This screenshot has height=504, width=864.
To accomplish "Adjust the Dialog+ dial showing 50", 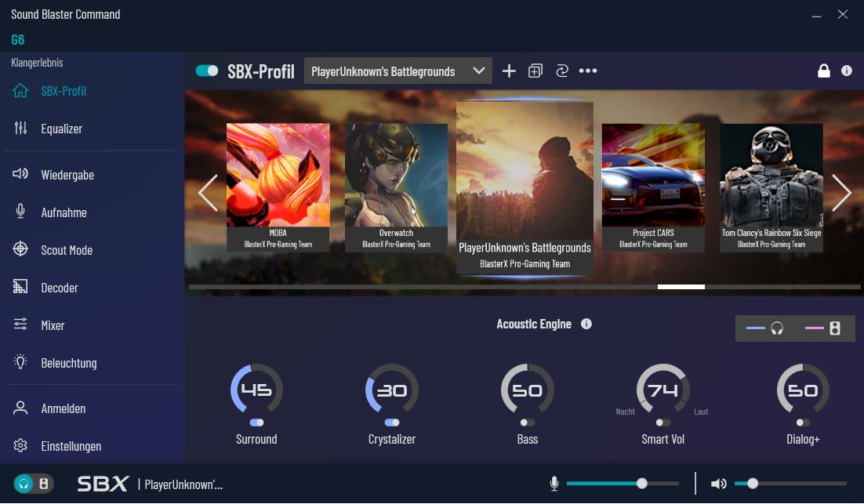I will pyautogui.click(x=803, y=389).
